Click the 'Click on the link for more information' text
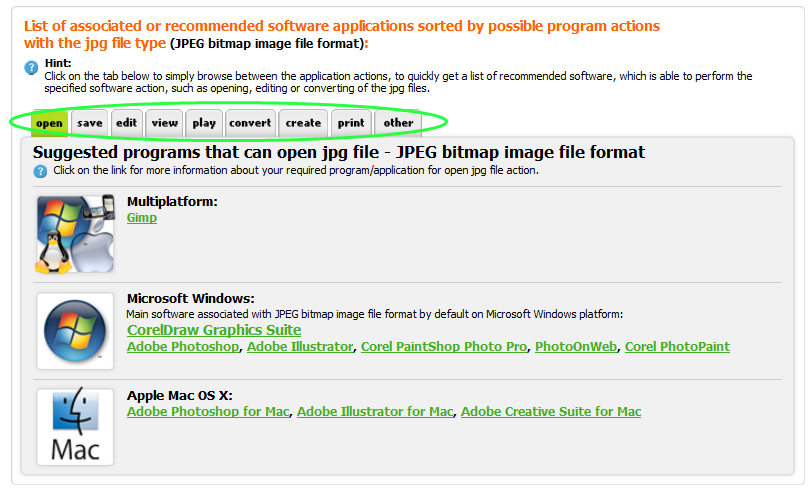The width and height of the screenshot is (810, 489). click(296, 170)
